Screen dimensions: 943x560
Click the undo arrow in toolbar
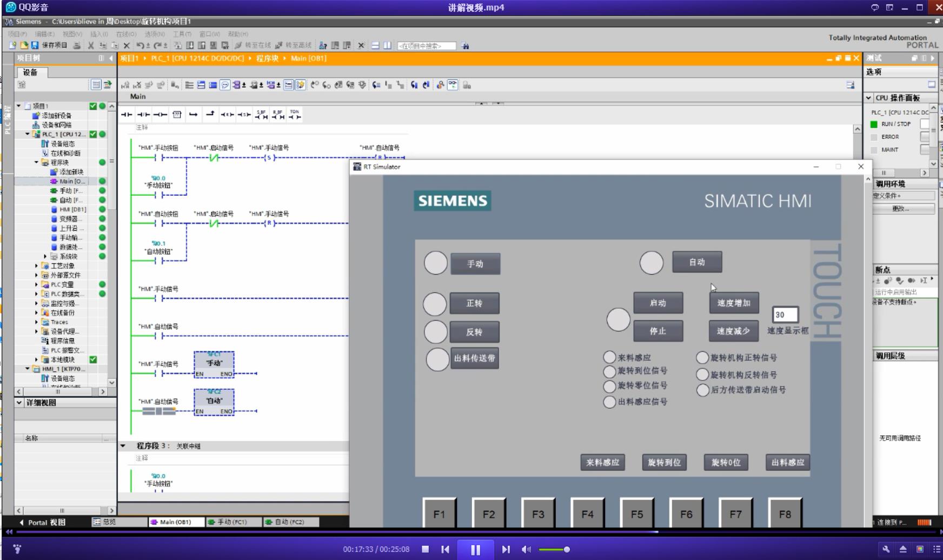(141, 45)
